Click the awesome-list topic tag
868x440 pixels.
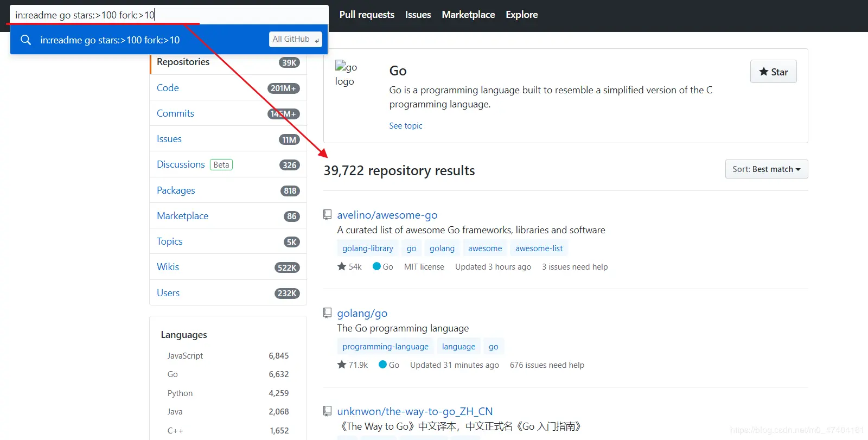click(539, 248)
